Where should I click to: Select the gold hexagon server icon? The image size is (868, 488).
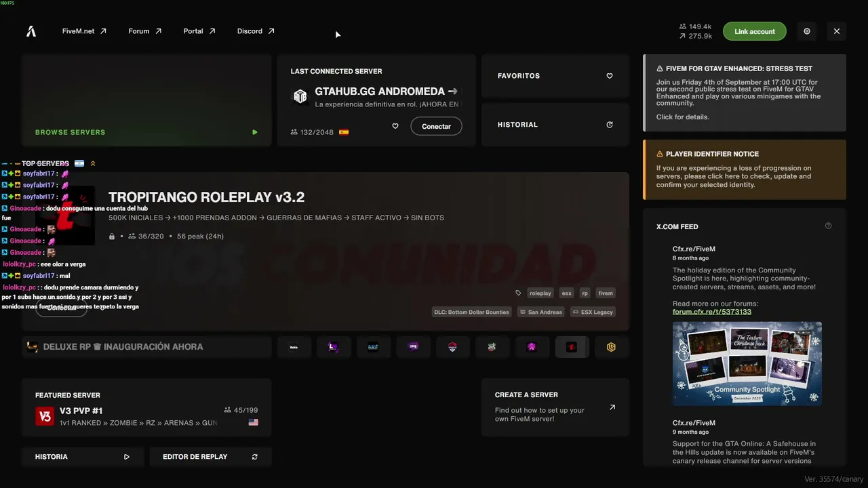(x=611, y=347)
